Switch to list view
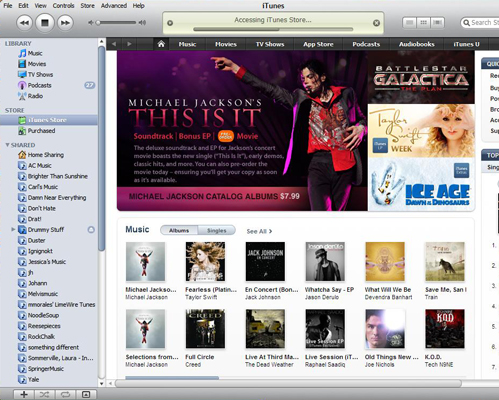Image resolution: width=499 pixels, height=400 pixels. click(x=410, y=23)
